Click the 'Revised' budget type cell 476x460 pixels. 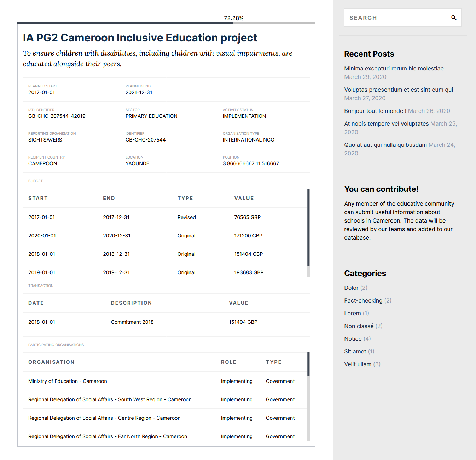point(187,217)
